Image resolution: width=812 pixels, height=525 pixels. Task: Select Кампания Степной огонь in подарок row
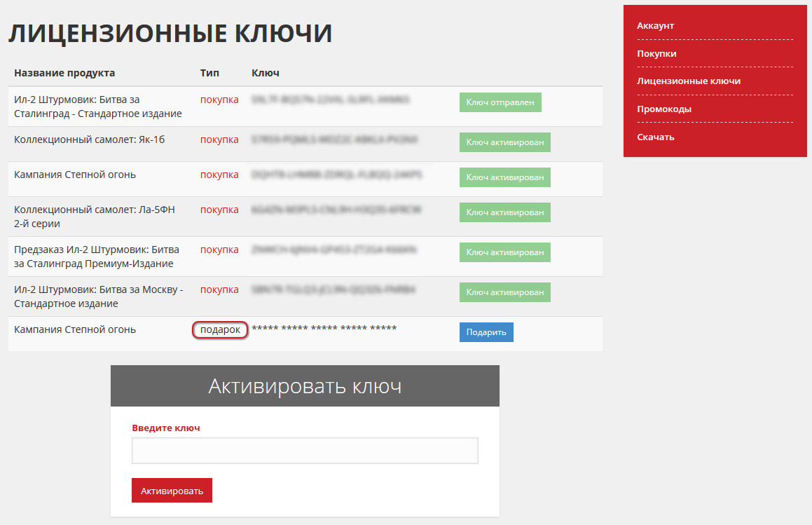tap(74, 329)
